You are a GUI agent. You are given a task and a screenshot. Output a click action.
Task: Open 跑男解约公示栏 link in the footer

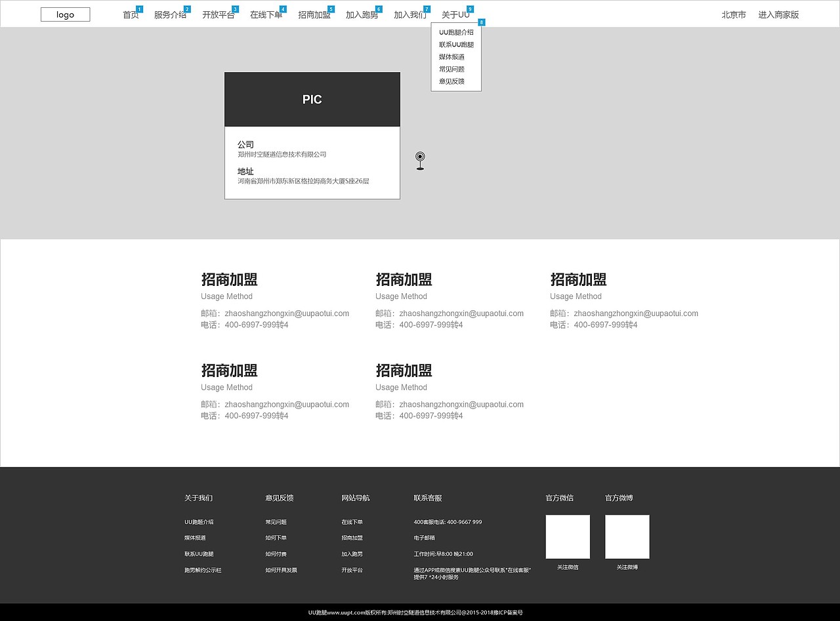point(203,570)
